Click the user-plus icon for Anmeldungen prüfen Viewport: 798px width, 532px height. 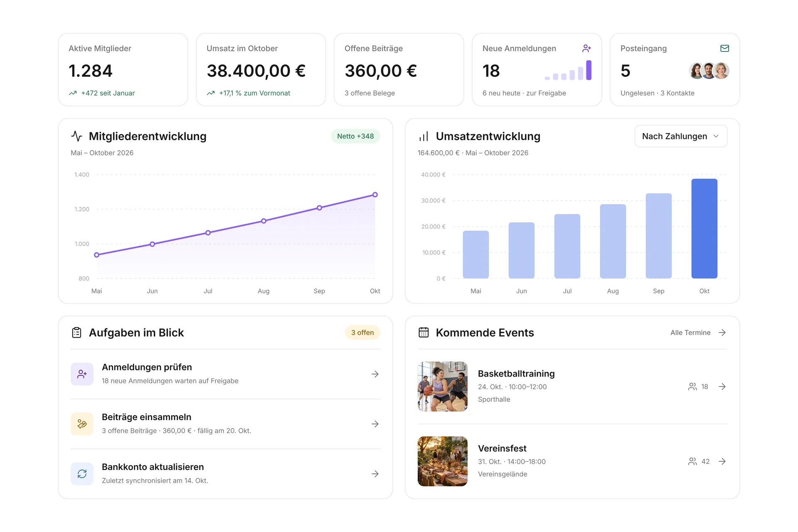(82, 374)
